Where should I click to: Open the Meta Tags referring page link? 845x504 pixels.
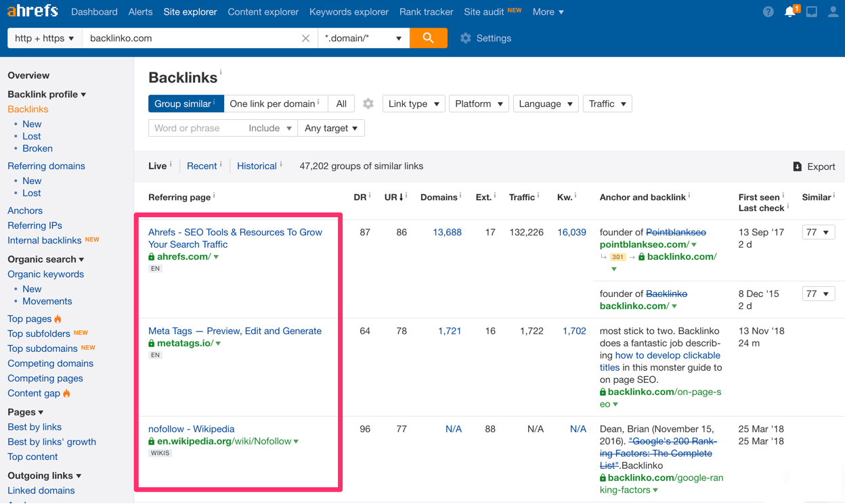click(235, 331)
